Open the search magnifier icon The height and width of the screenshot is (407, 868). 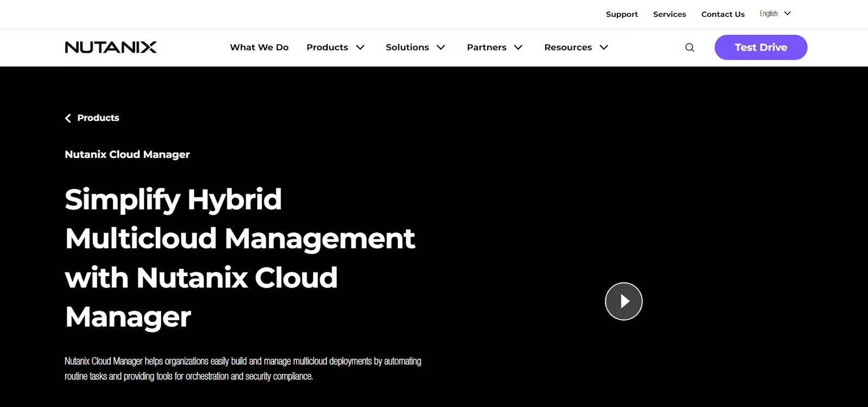click(x=690, y=47)
